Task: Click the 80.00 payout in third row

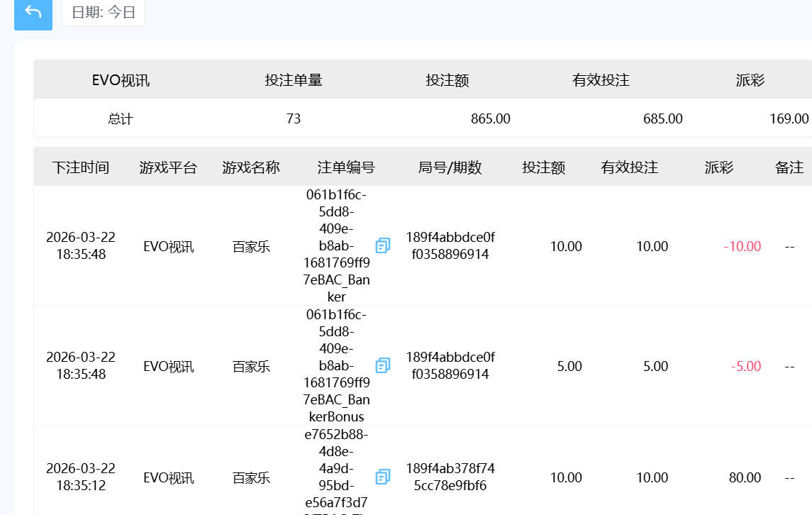Action: click(x=745, y=477)
